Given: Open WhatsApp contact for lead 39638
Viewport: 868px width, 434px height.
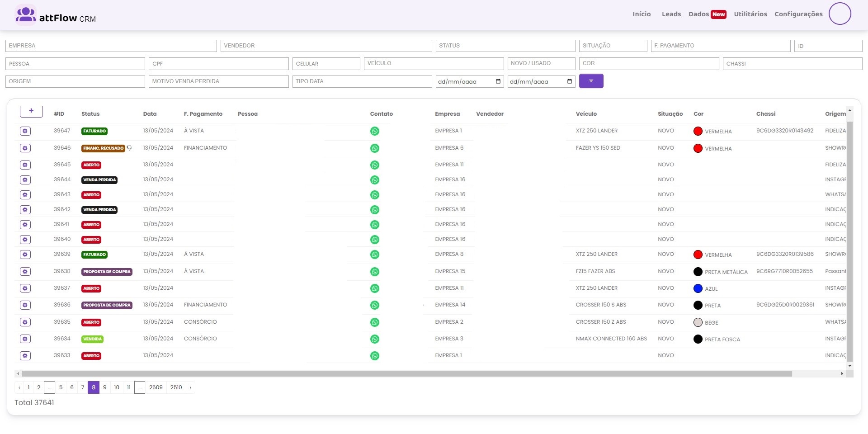Looking at the screenshot, I should coord(374,272).
